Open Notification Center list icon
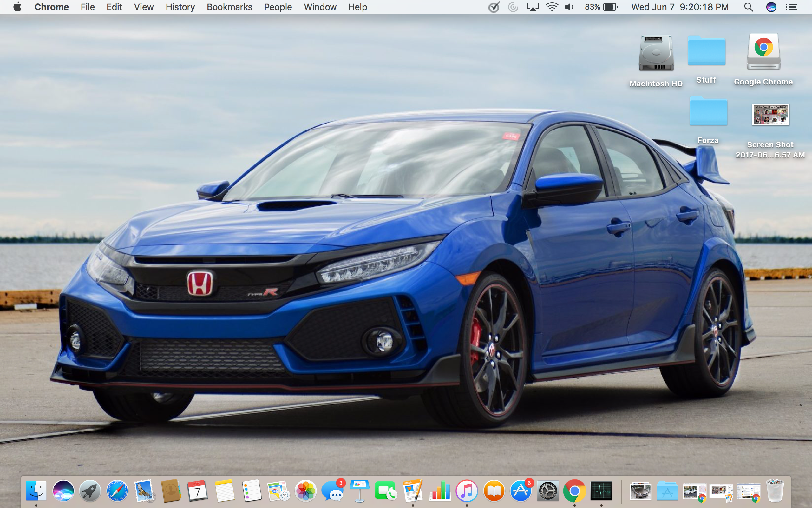812x508 pixels. (791, 7)
